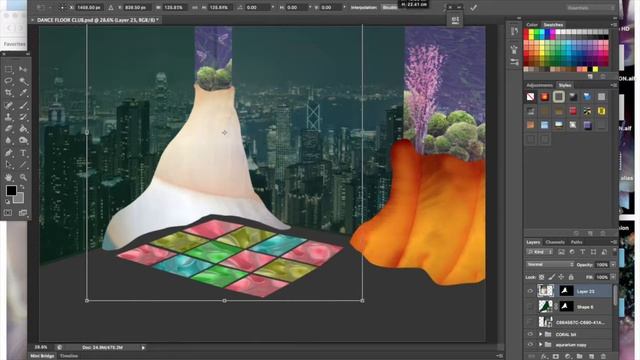Open the Timeline tab
The width and height of the screenshot is (640, 360).
tap(69, 356)
